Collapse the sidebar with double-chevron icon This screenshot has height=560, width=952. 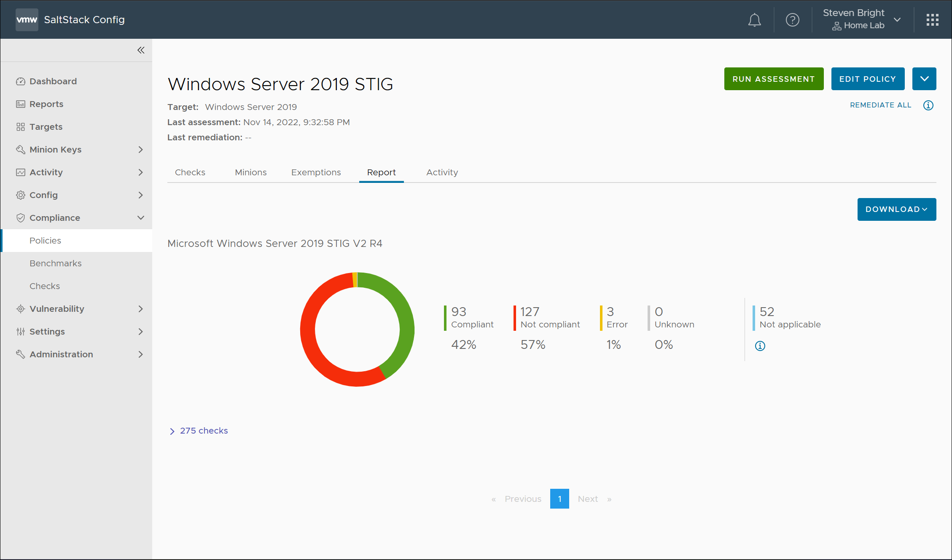(141, 50)
